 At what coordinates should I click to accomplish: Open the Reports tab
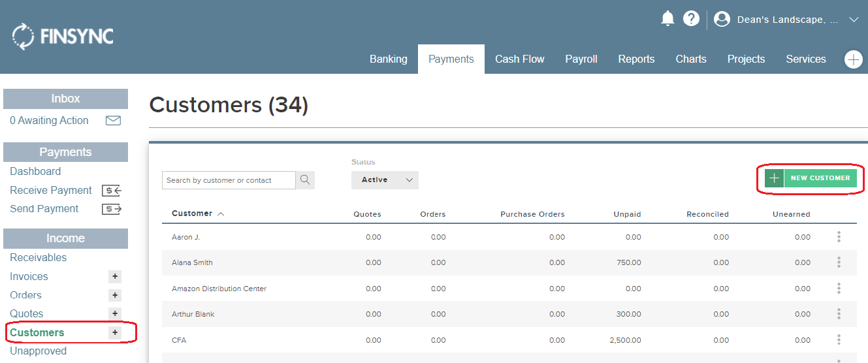[636, 59]
